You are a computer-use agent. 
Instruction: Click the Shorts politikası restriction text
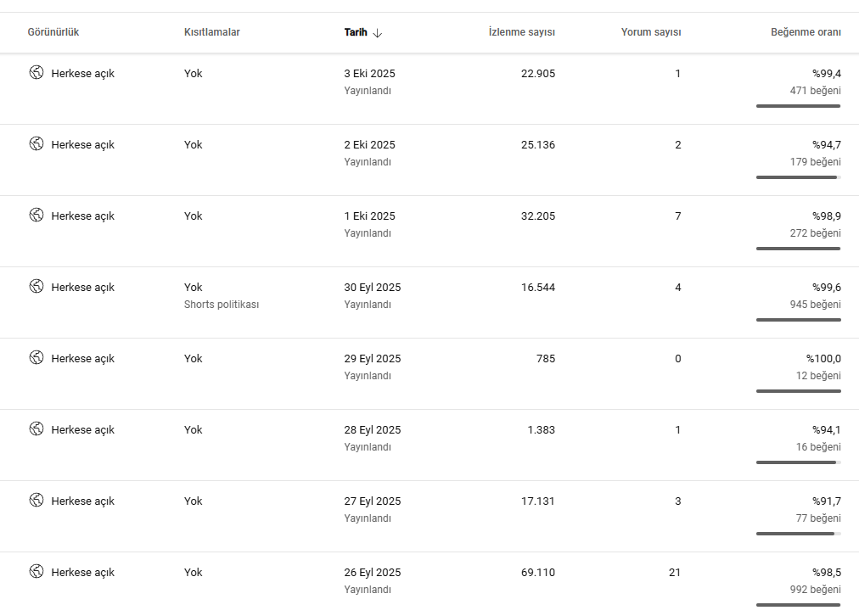[x=222, y=305]
